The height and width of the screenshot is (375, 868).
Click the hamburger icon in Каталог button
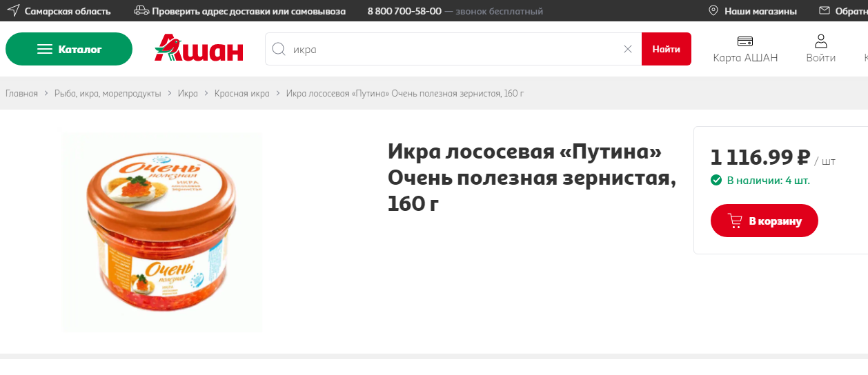click(45, 49)
